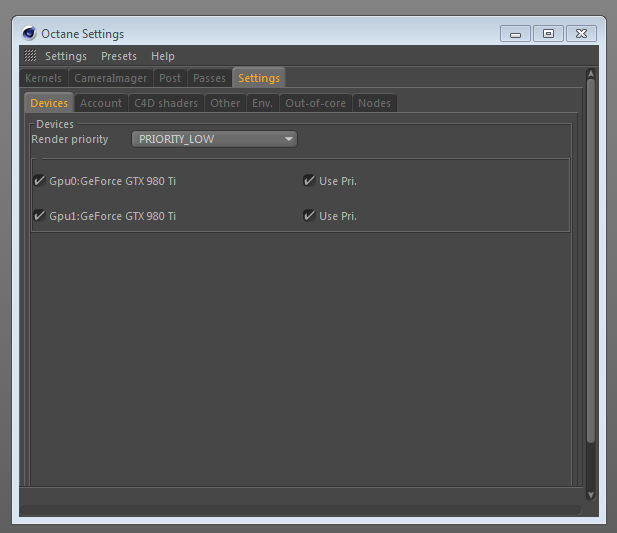
Task: Open the Settings menu
Action: click(x=66, y=56)
